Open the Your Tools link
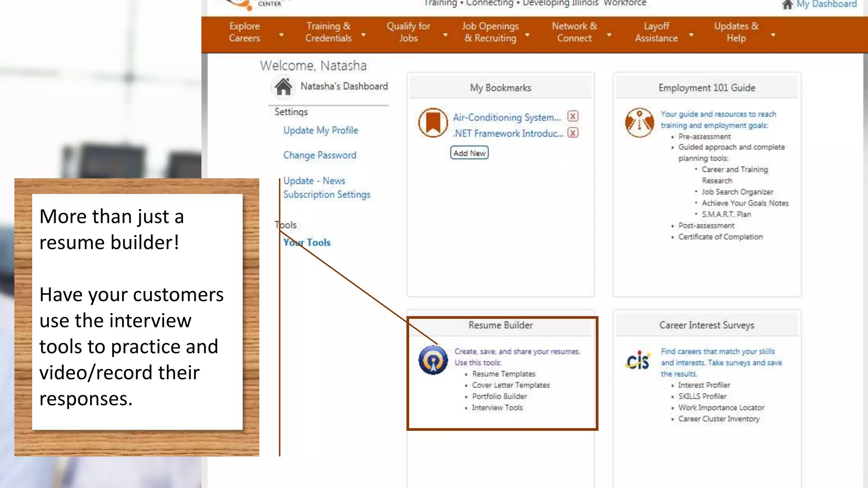Viewport: 868px width, 488px height. tap(307, 243)
